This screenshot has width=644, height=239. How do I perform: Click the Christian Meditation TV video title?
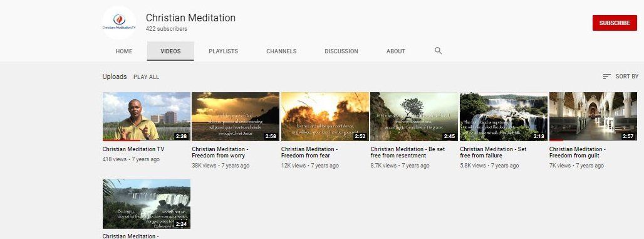133,149
